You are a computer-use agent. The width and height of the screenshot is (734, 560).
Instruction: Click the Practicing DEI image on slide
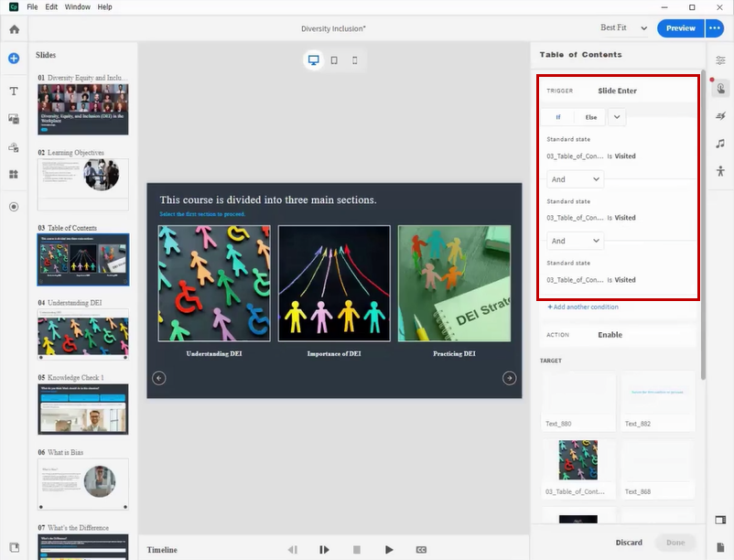[x=454, y=284]
